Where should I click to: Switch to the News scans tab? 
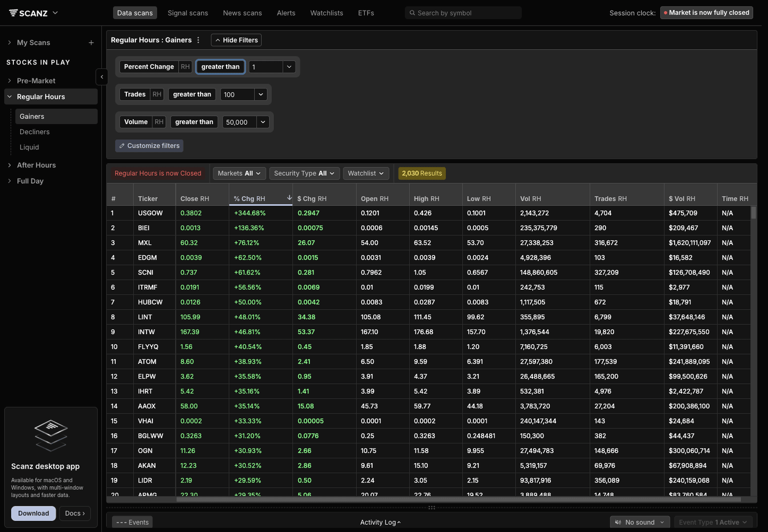tap(243, 13)
